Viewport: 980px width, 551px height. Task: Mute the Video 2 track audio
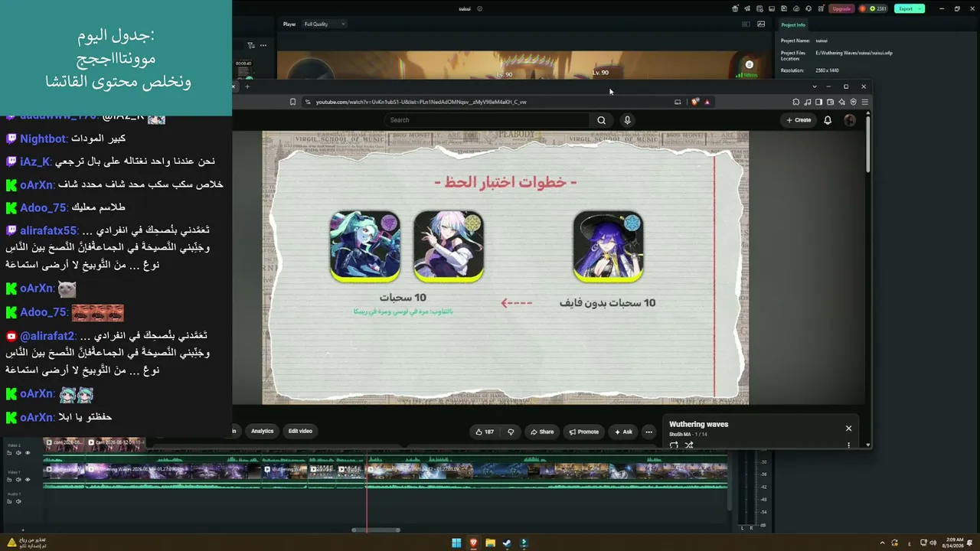click(x=18, y=453)
